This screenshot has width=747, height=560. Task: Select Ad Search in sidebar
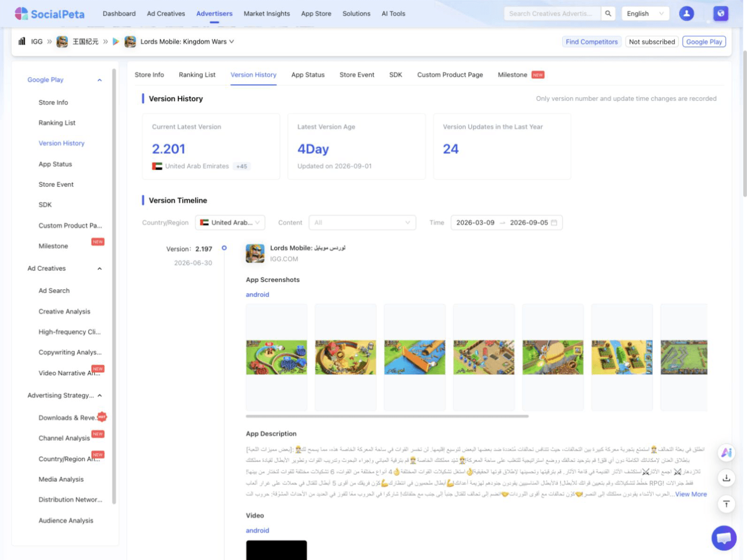coord(54,291)
